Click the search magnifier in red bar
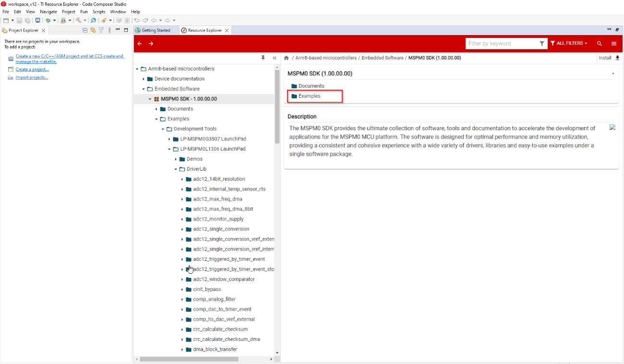 tap(600, 44)
